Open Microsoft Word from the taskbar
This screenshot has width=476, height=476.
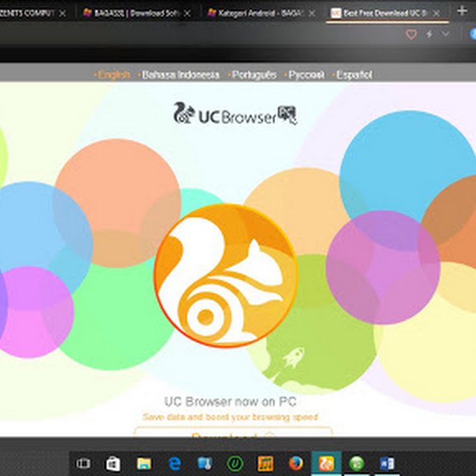[387, 464]
